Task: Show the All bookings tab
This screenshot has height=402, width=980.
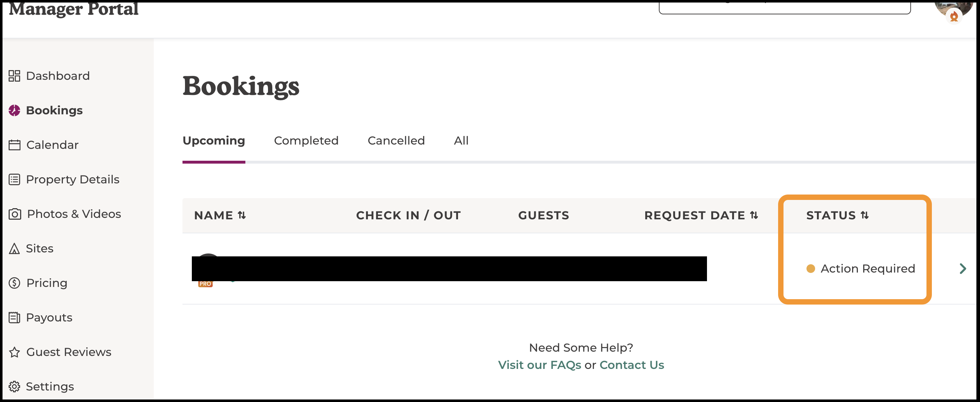Action: (x=461, y=141)
